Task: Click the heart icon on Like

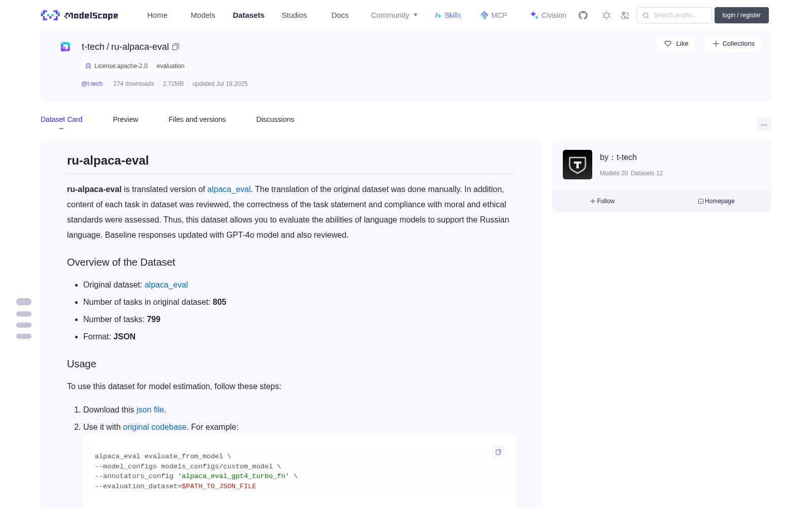Action: tap(668, 44)
